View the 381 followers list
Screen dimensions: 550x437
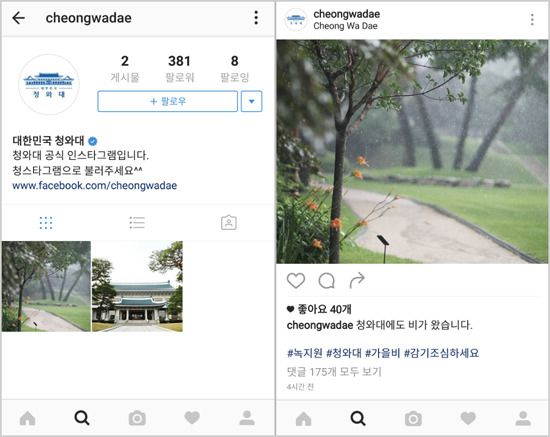click(x=179, y=68)
